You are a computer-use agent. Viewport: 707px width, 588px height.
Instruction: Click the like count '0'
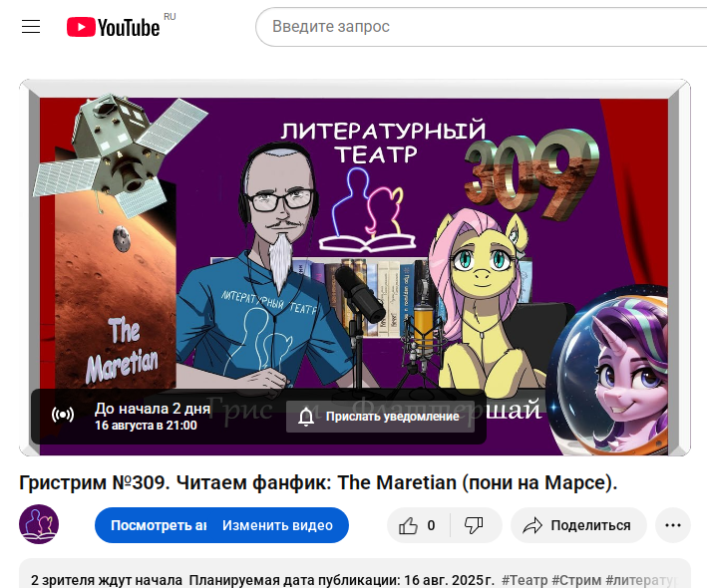[431, 525]
